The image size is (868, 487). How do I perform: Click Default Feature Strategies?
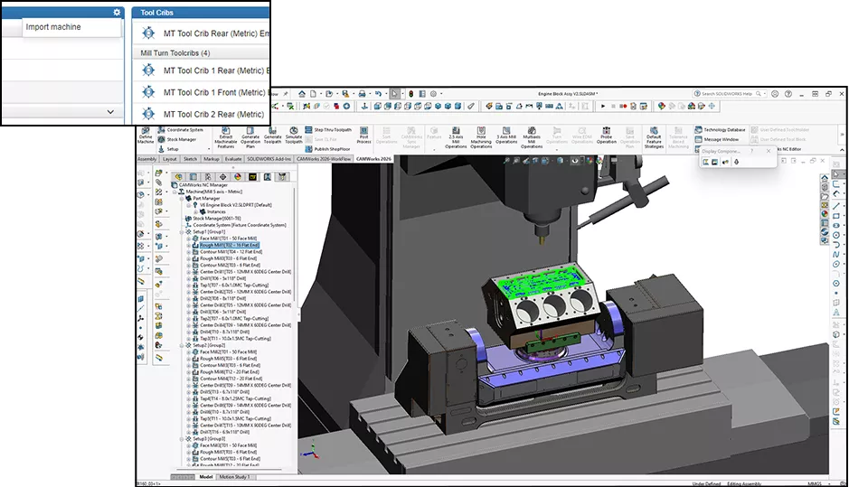click(654, 138)
